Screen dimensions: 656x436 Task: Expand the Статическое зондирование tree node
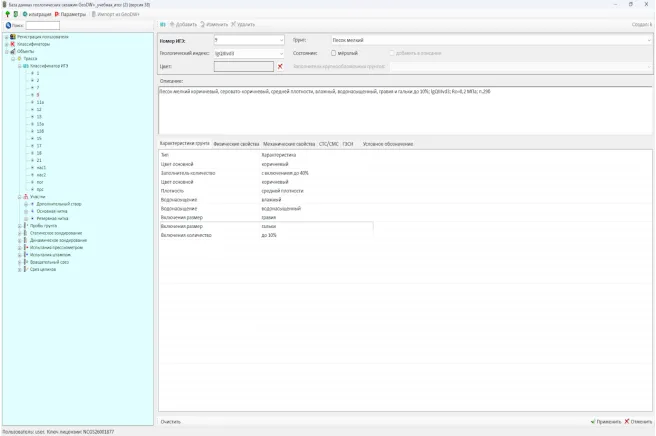coord(18,233)
